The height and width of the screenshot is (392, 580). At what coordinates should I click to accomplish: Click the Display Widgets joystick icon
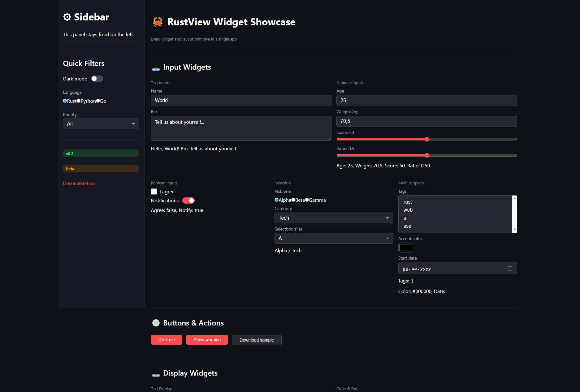coord(156,374)
